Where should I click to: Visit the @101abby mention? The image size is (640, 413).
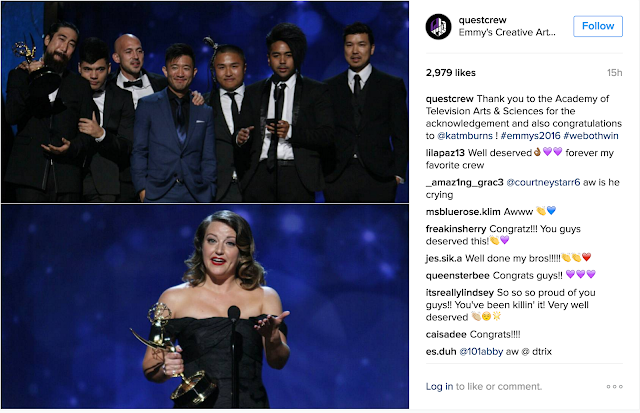481,351
